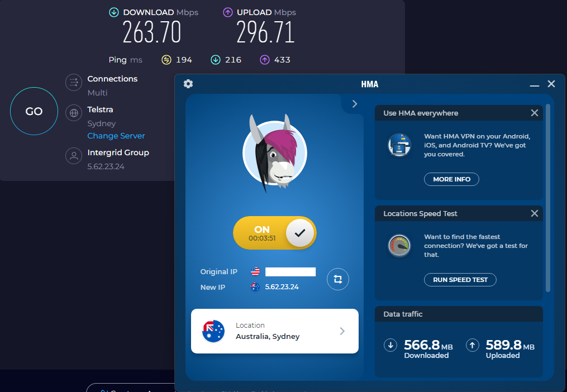Click the 296.71 upload speed value

click(x=266, y=32)
